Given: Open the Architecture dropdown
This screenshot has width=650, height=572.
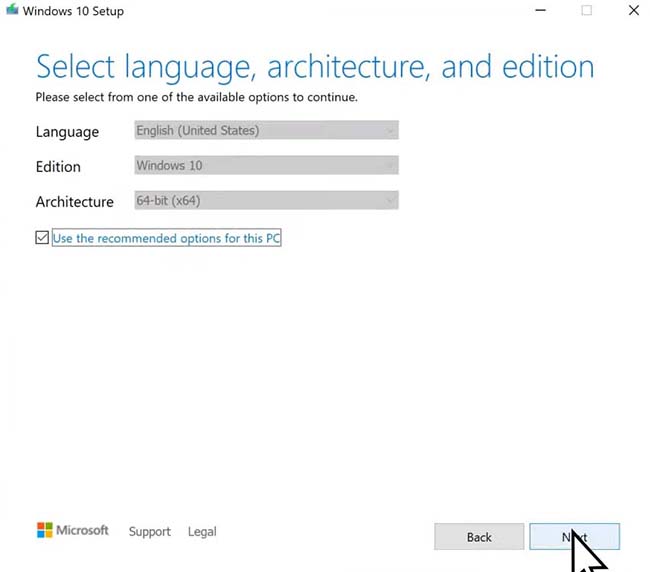Looking at the screenshot, I should click(267, 200).
